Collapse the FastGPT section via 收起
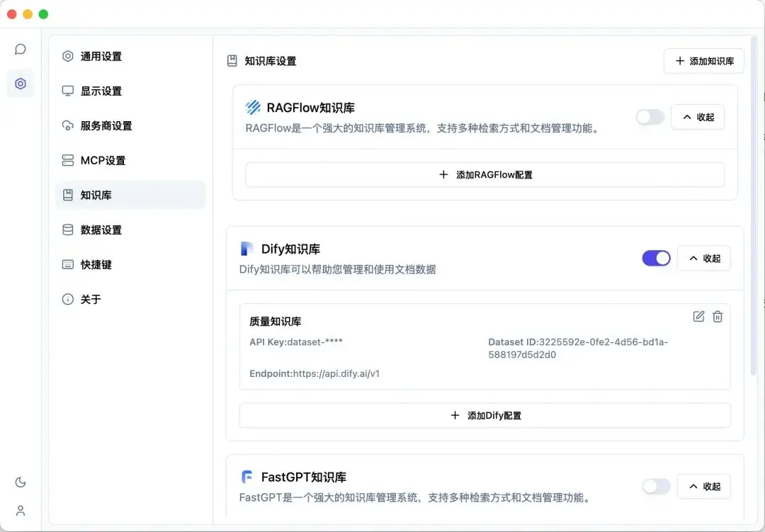The image size is (765, 532). 704,487
